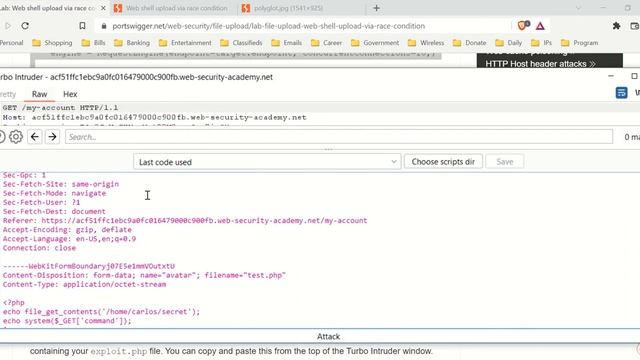Screen dimensions: 640x360
Task: Reload the browser page
Action: pyautogui.click(x=25, y=26)
